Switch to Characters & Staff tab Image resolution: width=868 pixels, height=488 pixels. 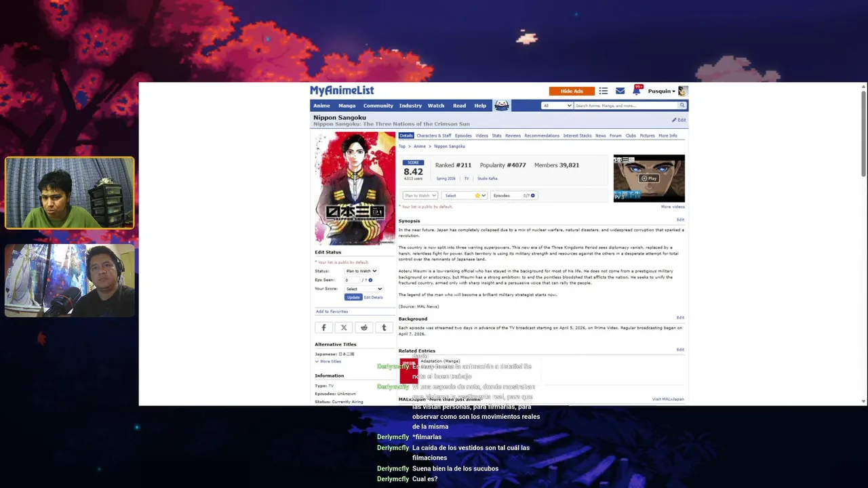point(433,136)
